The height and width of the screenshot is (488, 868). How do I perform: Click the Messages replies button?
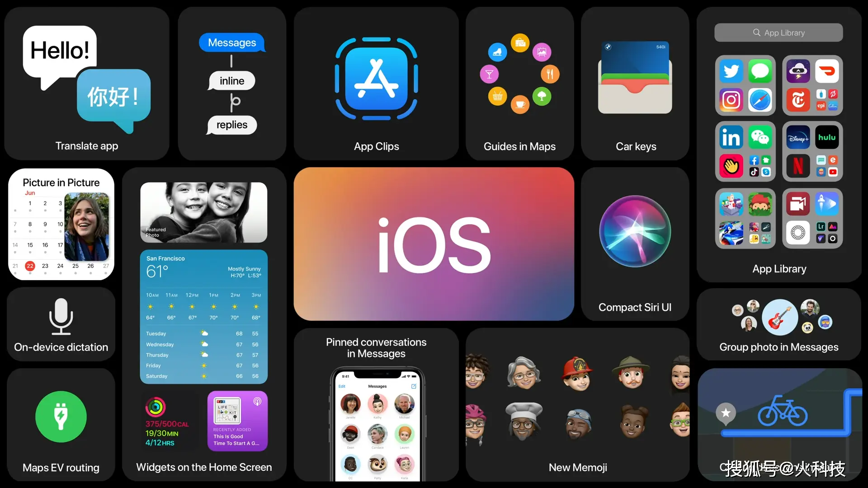[x=232, y=125]
